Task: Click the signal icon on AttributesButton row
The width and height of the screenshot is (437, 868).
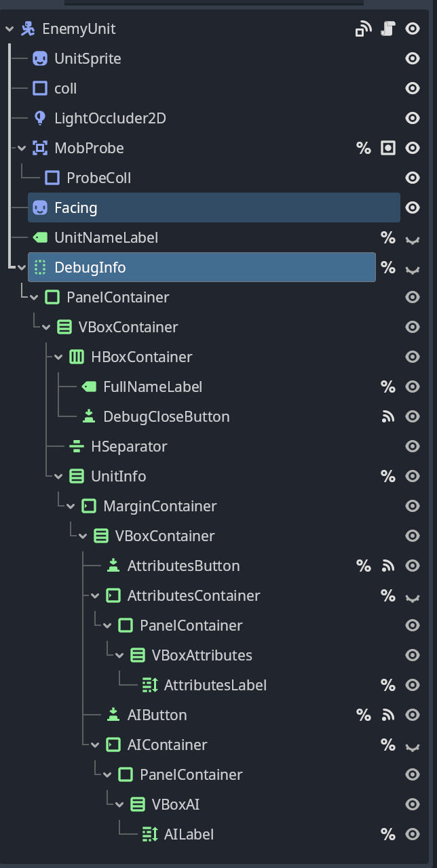Action: (x=387, y=566)
